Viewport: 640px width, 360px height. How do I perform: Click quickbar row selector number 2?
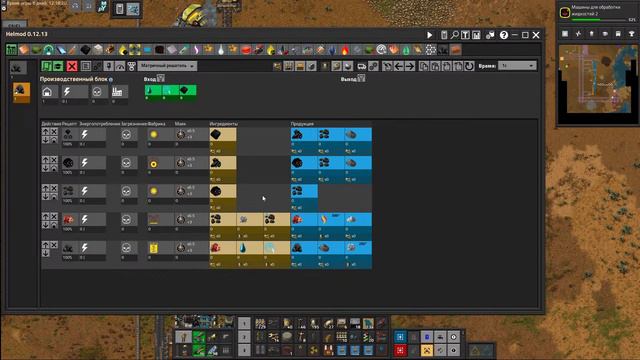click(x=244, y=337)
